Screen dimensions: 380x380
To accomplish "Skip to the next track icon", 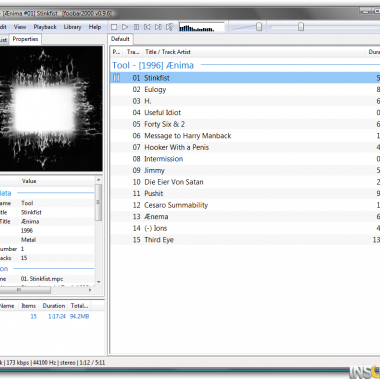I will 158,27.
